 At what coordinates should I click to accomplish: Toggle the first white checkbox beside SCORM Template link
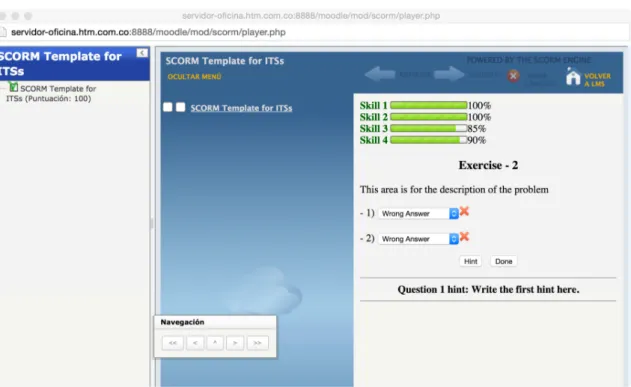tap(168, 107)
